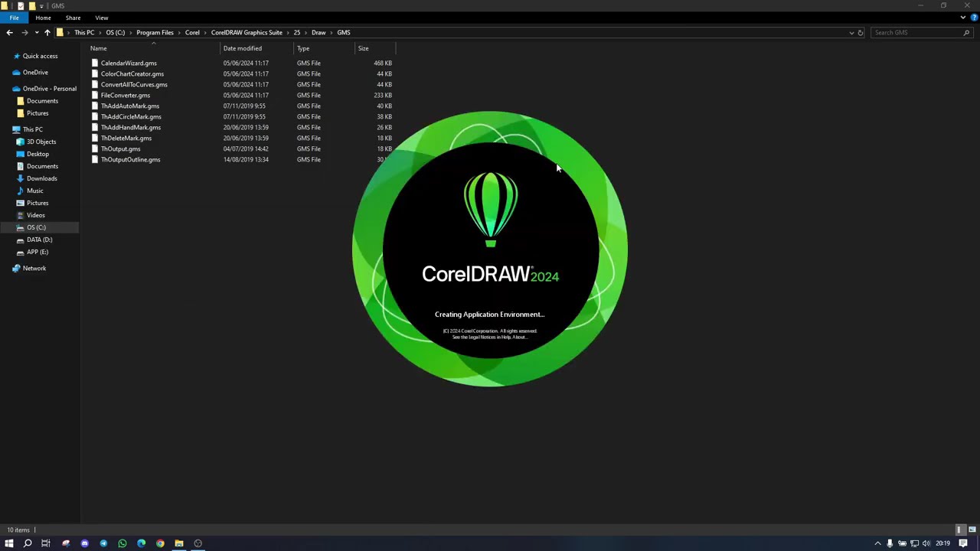Open 3D Objects in sidebar
Image resolution: width=980 pixels, height=551 pixels.
click(41, 142)
